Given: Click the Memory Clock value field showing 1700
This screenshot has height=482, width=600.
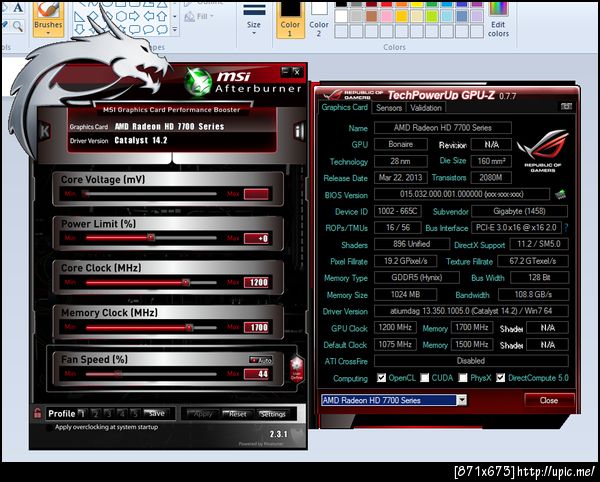Looking at the screenshot, I should (x=258, y=327).
